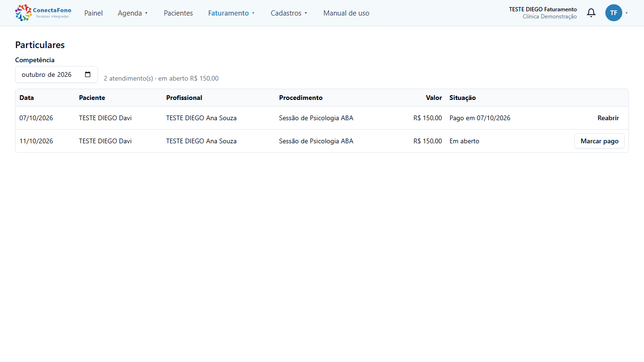Viewport: 644px width, 362px height.
Task: Click the TF user avatar
Action: pyautogui.click(x=614, y=13)
